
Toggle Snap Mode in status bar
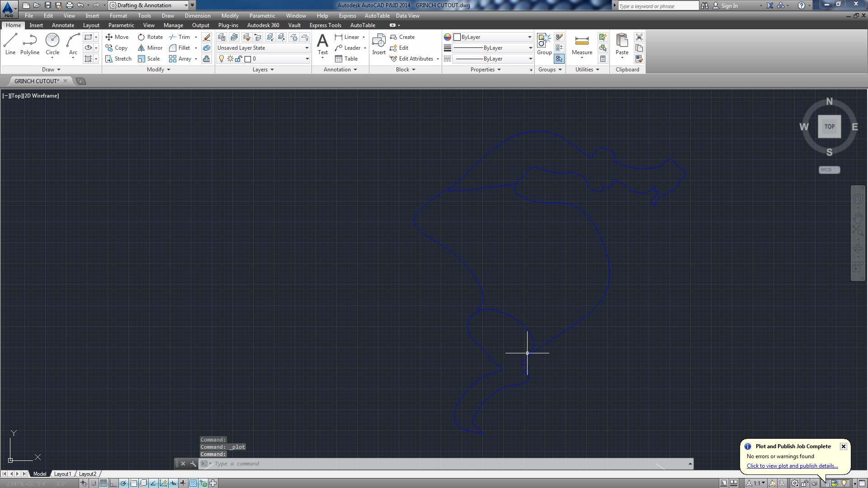point(94,483)
